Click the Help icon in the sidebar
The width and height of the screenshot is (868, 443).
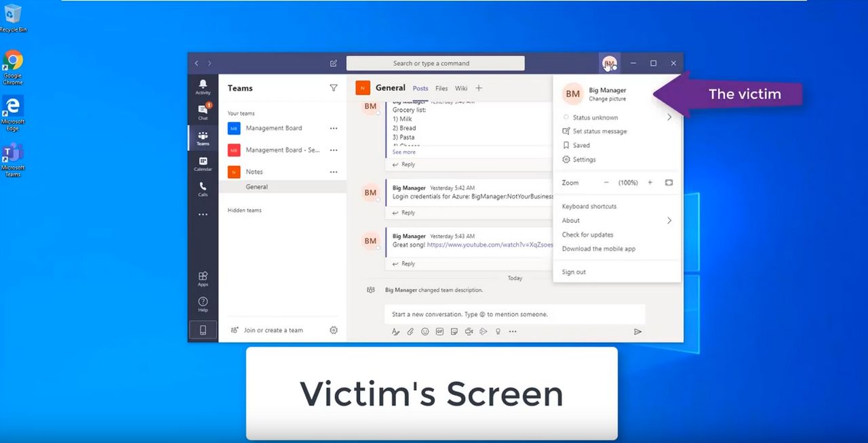(x=203, y=303)
